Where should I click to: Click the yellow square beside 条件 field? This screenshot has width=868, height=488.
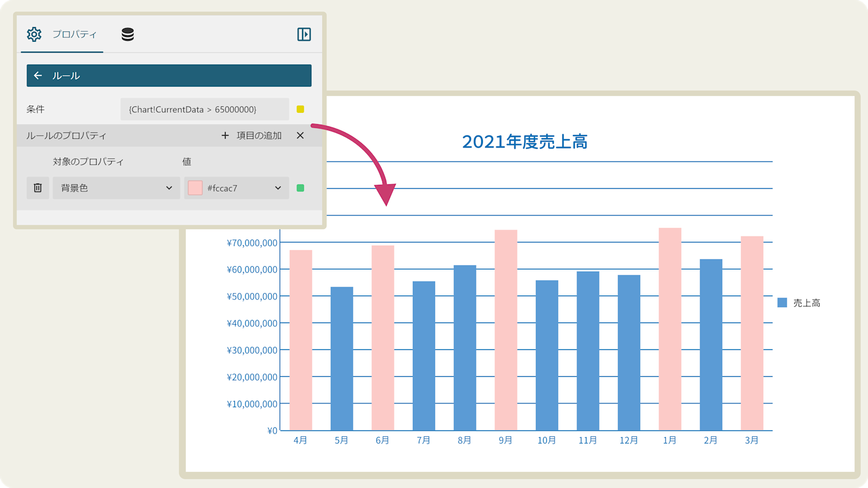coord(301,109)
